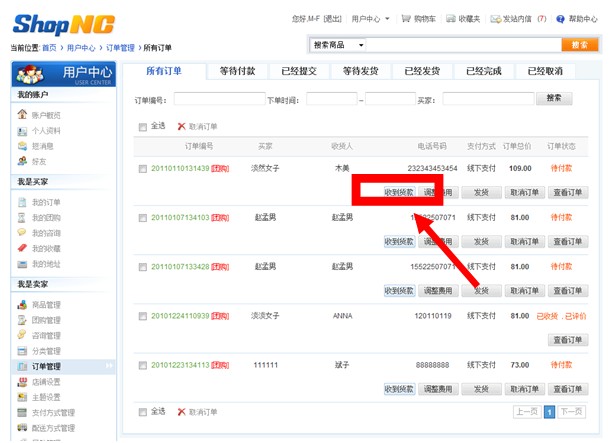Click the truck icon beside 配送方式管理

22,427
